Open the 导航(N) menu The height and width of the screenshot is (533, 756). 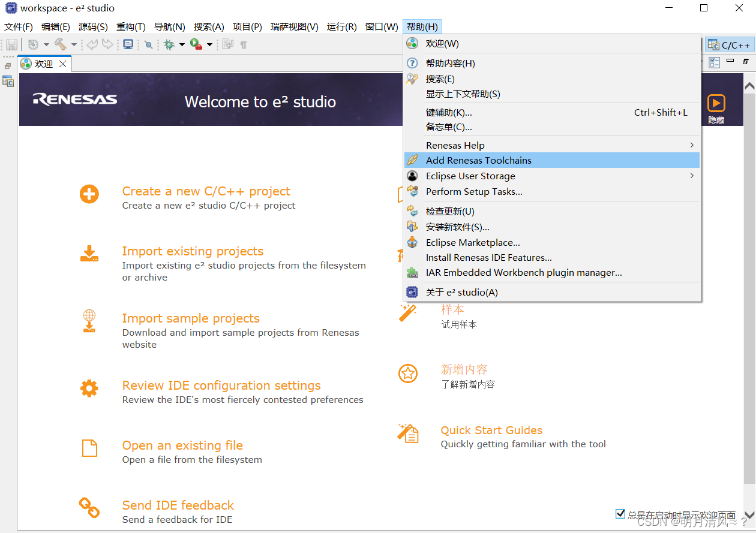tap(170, 27)
